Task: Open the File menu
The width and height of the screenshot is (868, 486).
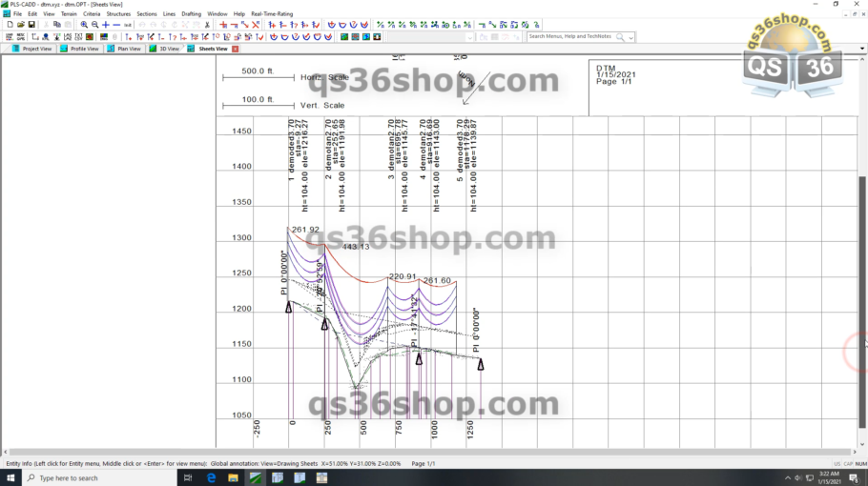Action: [x=18, y=14]
